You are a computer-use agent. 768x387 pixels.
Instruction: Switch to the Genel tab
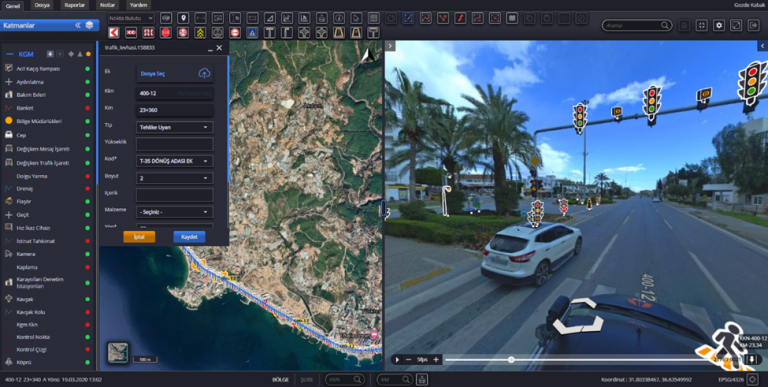(13, 5)
